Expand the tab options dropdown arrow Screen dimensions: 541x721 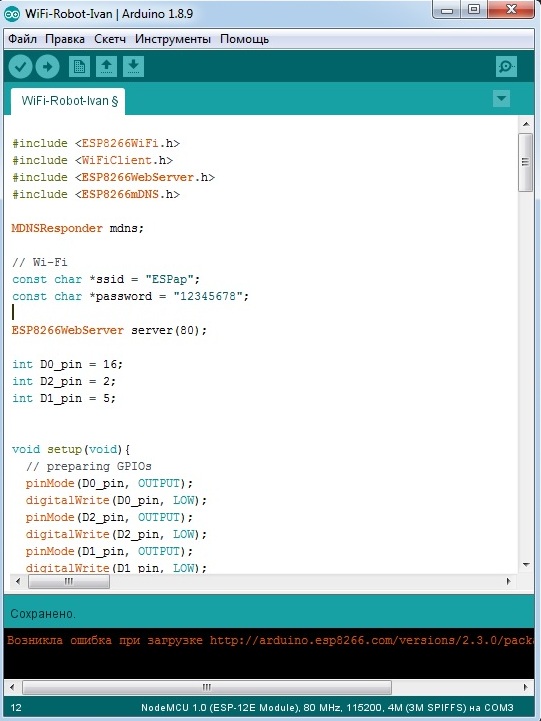[501, 98]
